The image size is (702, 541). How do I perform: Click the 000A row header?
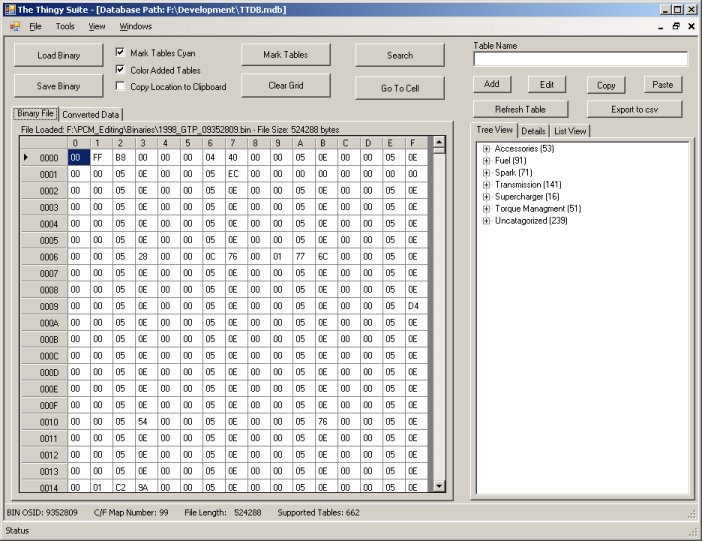pos(44,322)
